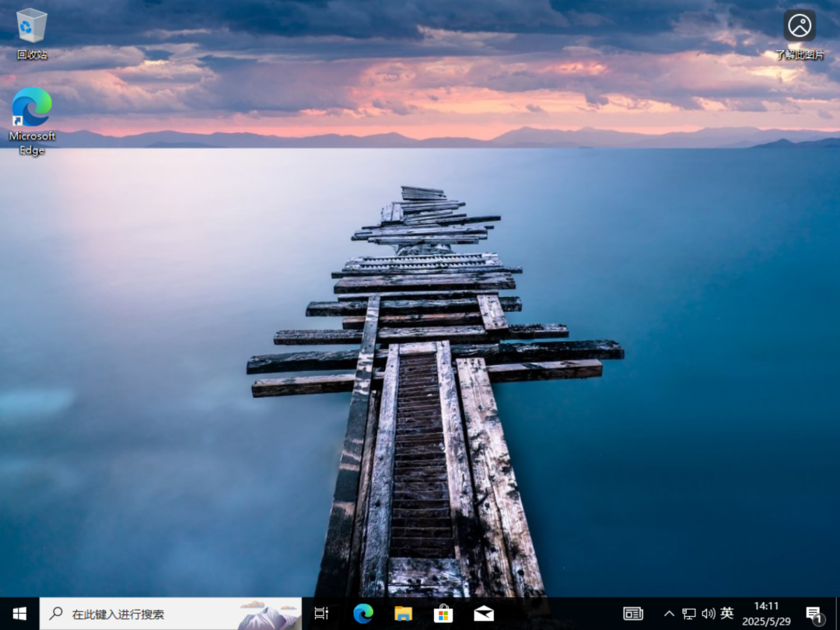Image resolution: width=840 pixels, height=630 pixels.
Task: Launch Edge from the taskbar
Action: 363,614
